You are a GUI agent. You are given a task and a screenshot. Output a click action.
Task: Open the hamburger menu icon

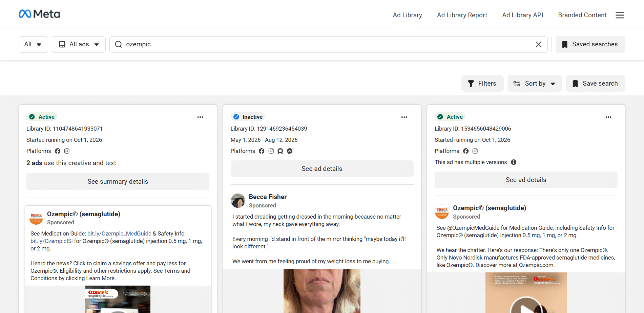coord(620,15)
